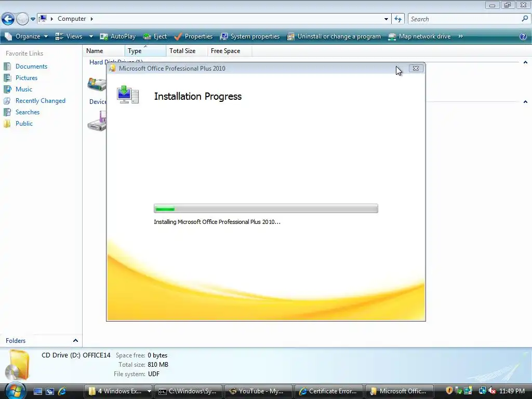Open the Windows Explorer taskbar group
Viewport: 532px width, 399px height.
[115, 391]
